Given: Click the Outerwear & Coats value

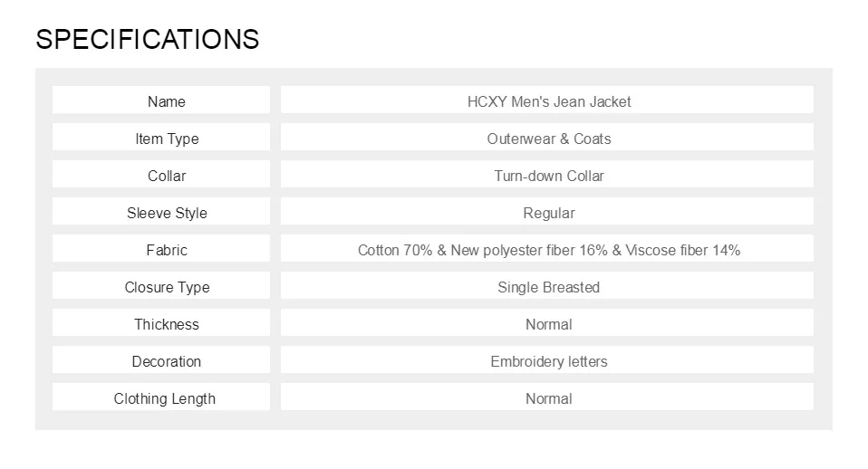Looking at the screenshot, I should [x=547, y=137].
